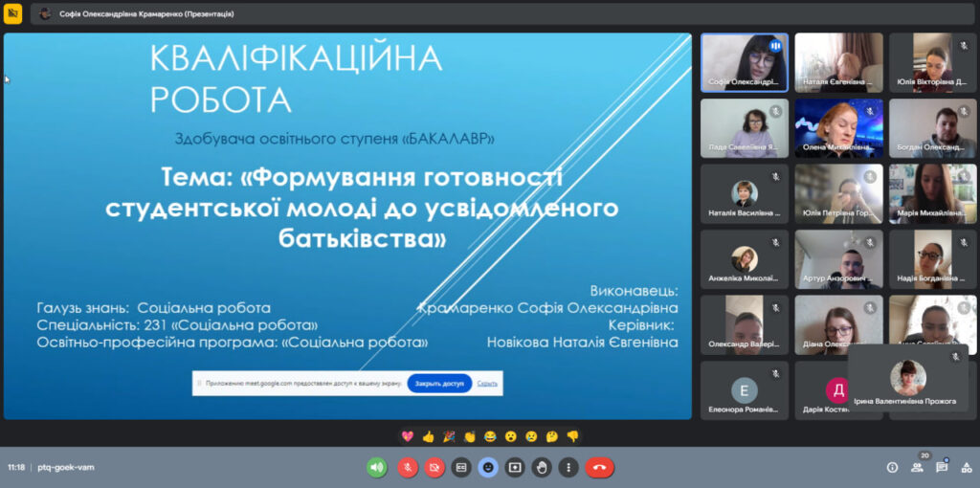Click the blue 'Закрыть доступ' button
This screenshot has width=980, height=488.
click(439, 383)
